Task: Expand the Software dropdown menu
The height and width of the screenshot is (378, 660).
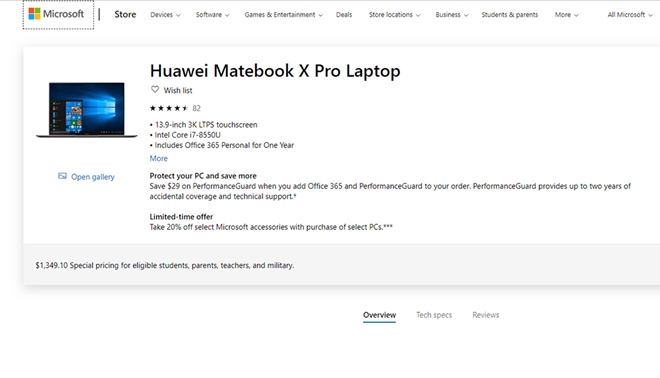Action: pyautogui.click(x=212, y=15)
